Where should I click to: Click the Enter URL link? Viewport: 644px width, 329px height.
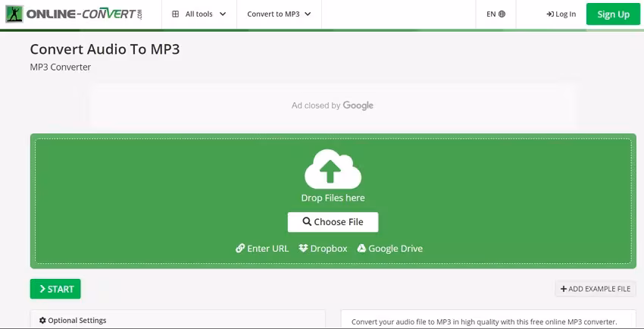pyautogui.click(x=267, y=248)
